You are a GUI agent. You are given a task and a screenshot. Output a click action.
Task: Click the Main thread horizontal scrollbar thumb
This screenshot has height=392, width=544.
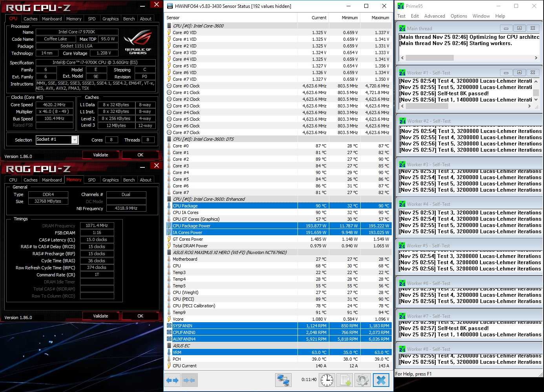click(430, 58)
